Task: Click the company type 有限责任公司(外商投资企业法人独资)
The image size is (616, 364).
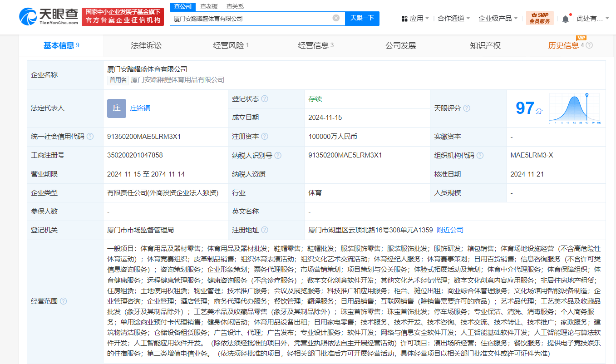Action: (163, 193)
